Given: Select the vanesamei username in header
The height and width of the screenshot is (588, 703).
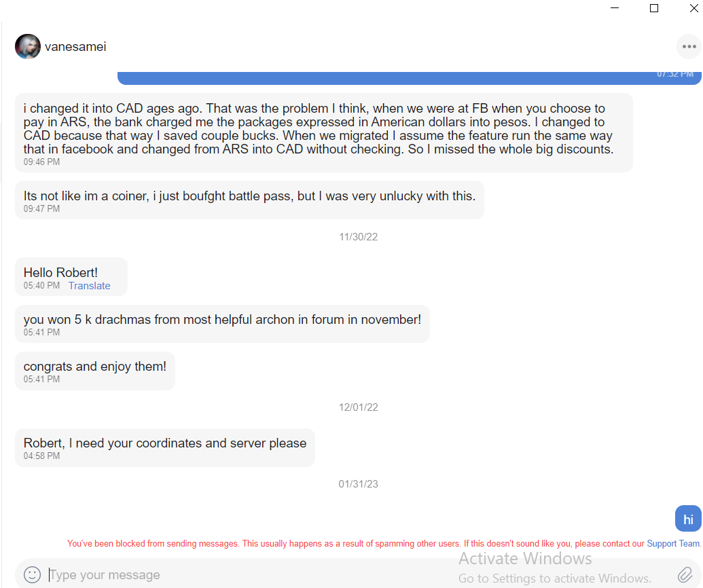Looking at the screenshot, I should (75, 47).
